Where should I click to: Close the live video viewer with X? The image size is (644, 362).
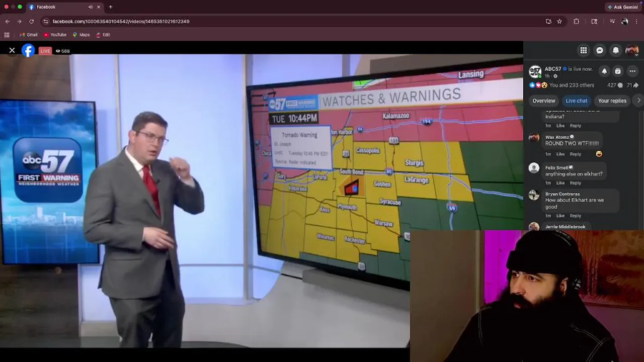(x=12, y=50)
